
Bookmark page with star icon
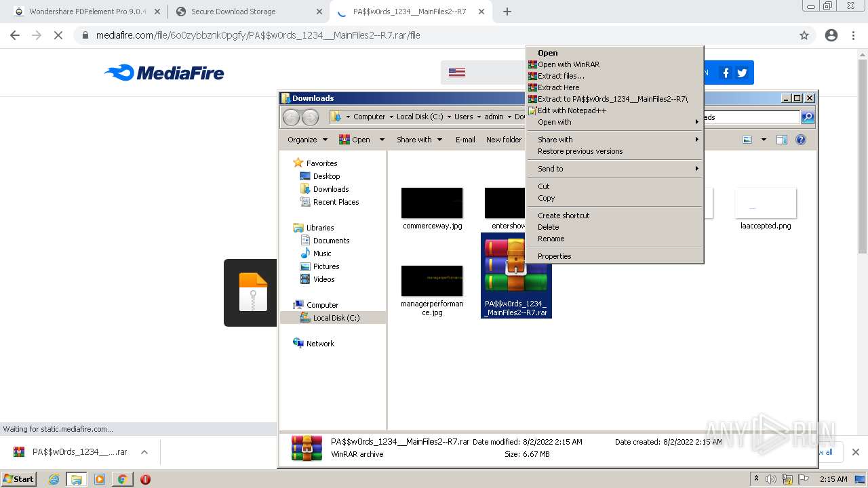pos(804,35)
